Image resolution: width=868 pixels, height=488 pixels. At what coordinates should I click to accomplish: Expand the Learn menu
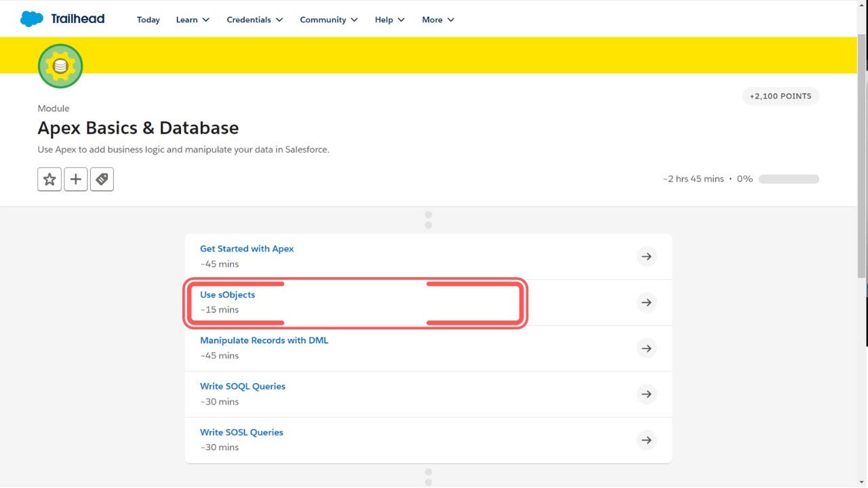click(x=193, y=20)
